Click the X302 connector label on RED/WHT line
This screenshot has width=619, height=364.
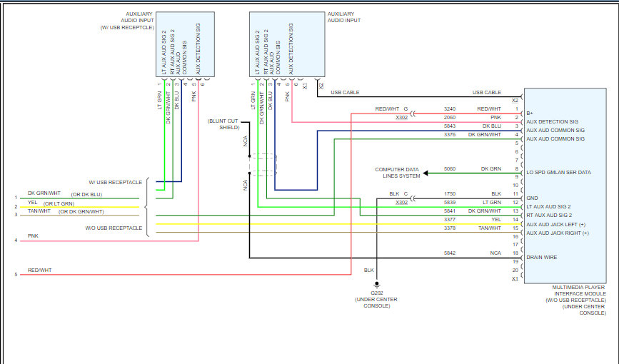click(401, 118)
